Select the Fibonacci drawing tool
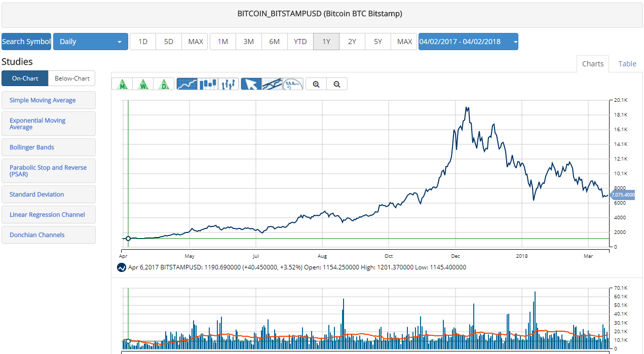The image size is (644, 354). (293, 84)
